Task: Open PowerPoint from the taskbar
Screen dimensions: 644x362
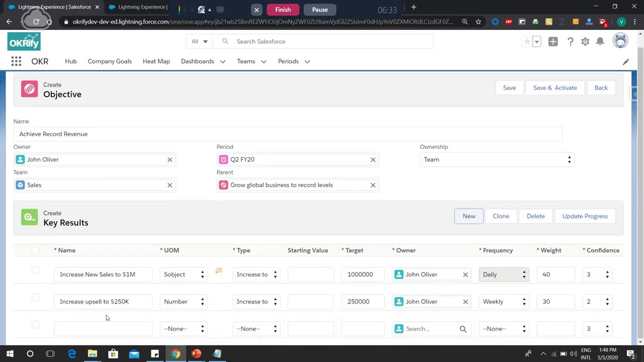Action: (196, 353)
